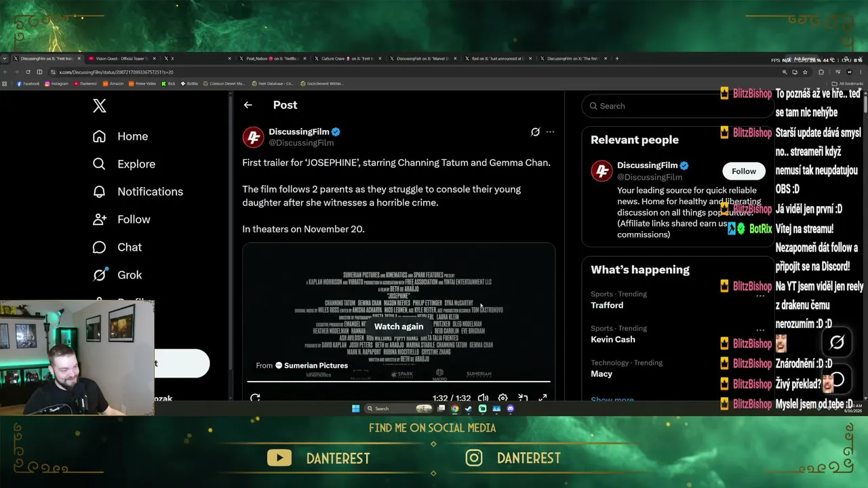Open the Kick bookmark
The height and width of the screenshot is (488, 868).
tap(168, 83)
